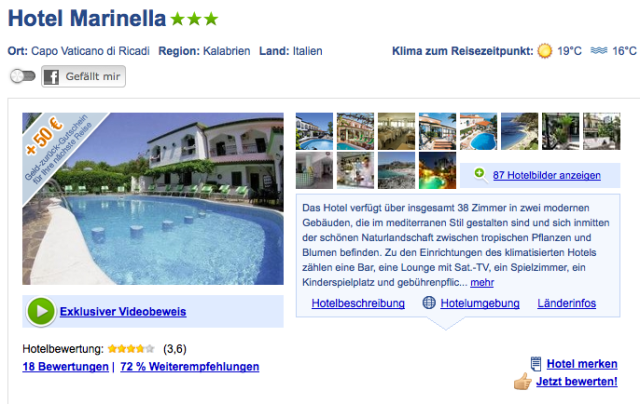640x404 pixels.
Task: Toggle the Facebook privacy switch
Action: click(22, 76)
